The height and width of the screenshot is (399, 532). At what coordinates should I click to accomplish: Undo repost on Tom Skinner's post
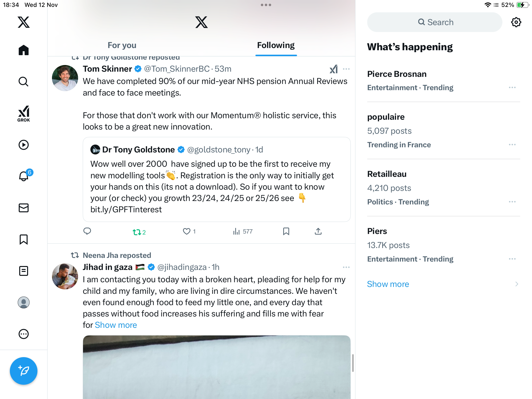(x=137, y=232)
